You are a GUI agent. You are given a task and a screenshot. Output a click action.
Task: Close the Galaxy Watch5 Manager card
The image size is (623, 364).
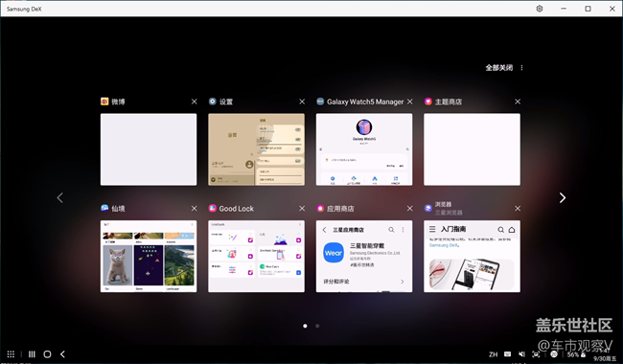409,102
